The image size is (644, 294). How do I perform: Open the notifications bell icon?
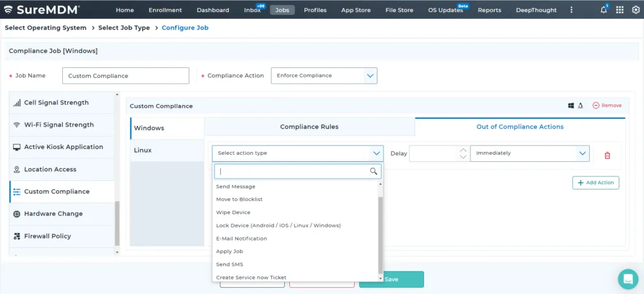point(603,10)
